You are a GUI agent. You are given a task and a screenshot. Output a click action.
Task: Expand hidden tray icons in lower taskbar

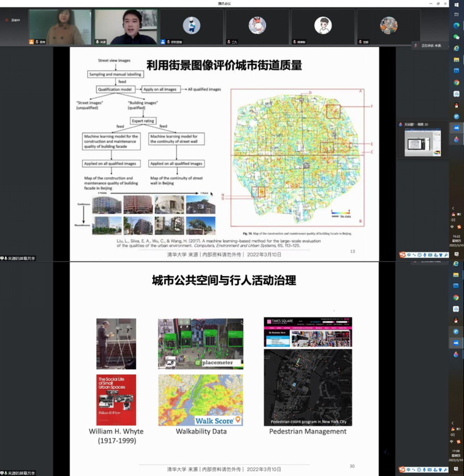pos(453,423)
